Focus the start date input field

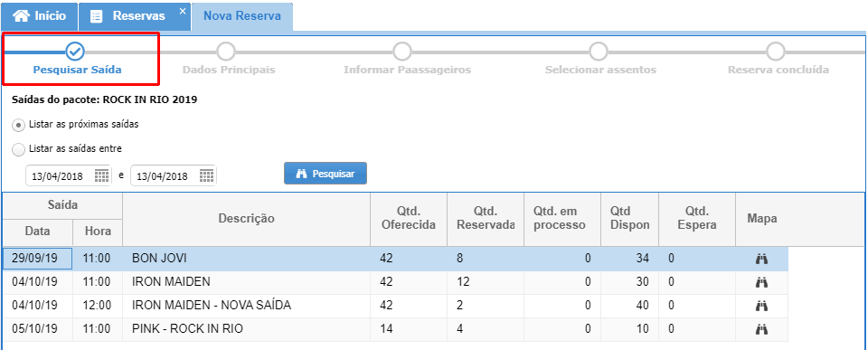coord(60,176)
